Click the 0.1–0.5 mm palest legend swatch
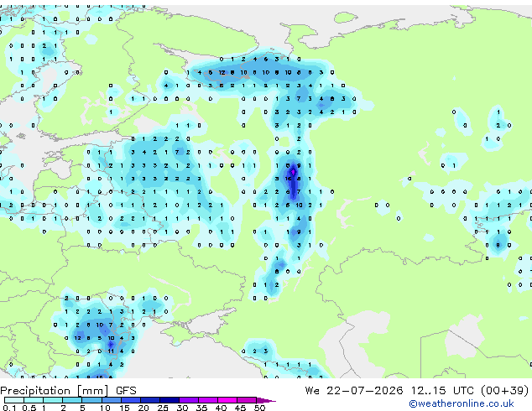 tap(14, 400)
